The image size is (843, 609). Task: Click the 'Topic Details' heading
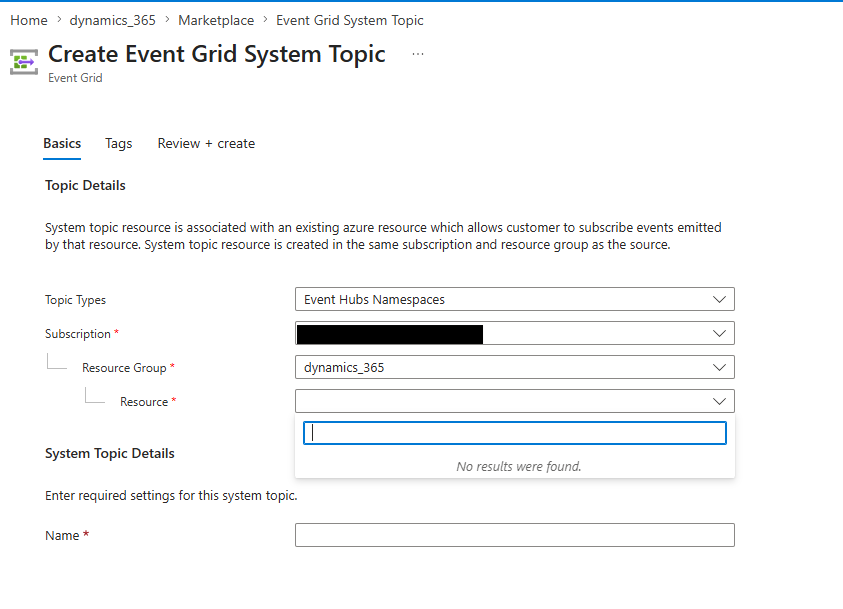point(85,185)
